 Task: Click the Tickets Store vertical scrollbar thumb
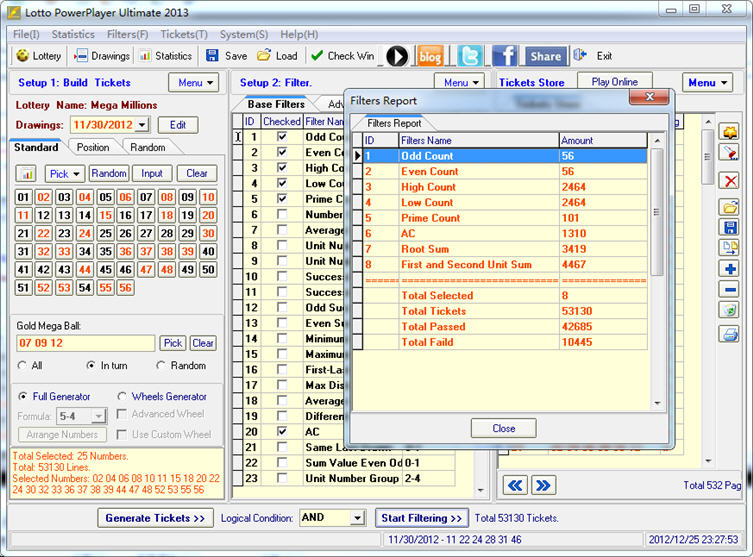[x=707, y=157]
